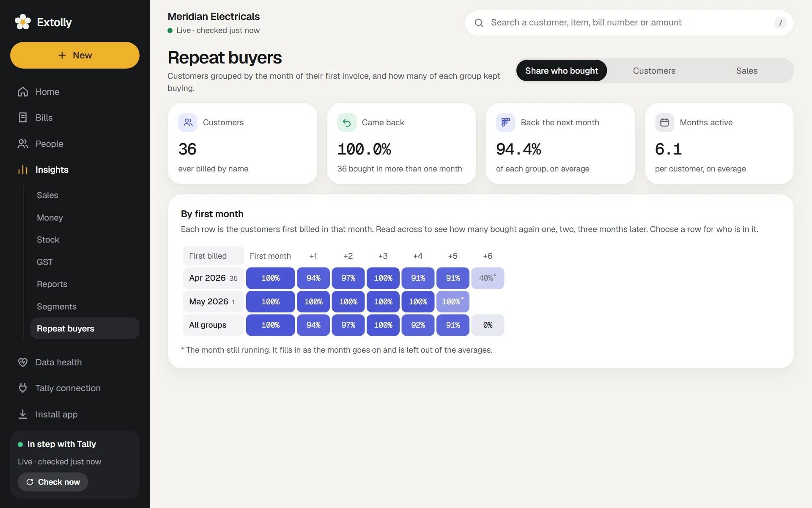
Task: Focus the customer search field
Action: click(629, 23)
